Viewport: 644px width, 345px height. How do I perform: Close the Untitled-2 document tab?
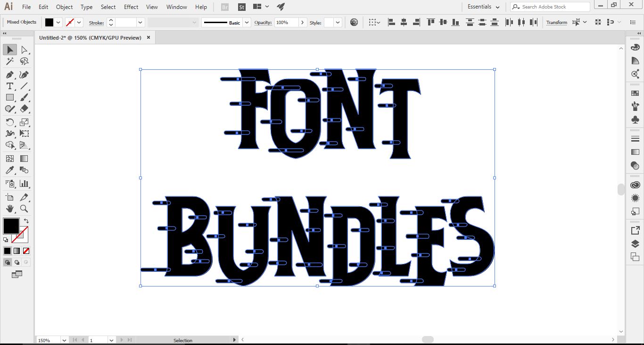click(x=149, y=38)
